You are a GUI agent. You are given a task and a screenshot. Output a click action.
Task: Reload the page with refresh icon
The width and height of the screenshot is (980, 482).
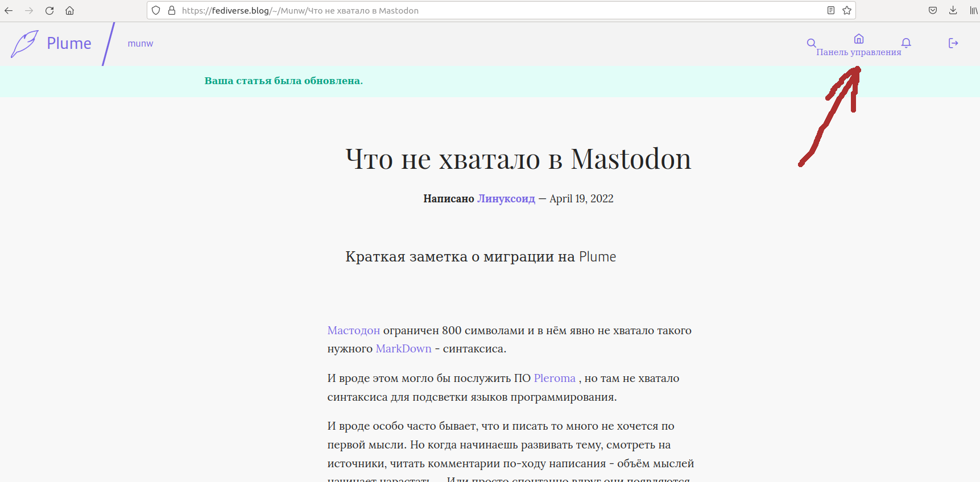click(x=49, y=10)
